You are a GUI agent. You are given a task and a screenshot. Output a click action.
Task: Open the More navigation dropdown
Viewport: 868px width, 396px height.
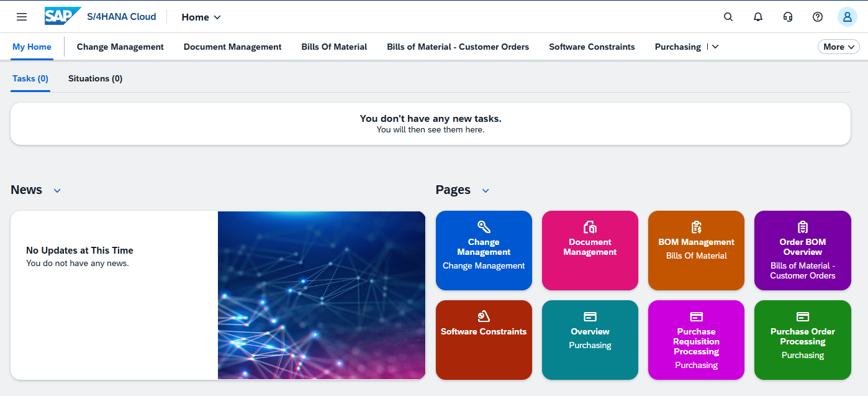838,47
